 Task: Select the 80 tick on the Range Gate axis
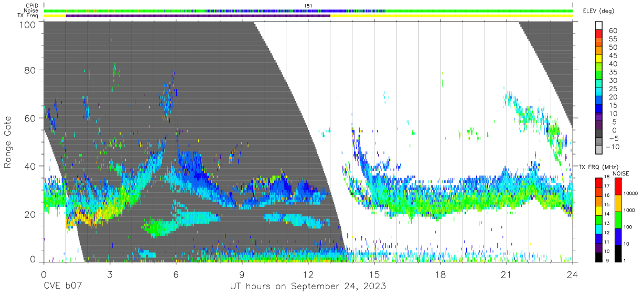[30, 70]
